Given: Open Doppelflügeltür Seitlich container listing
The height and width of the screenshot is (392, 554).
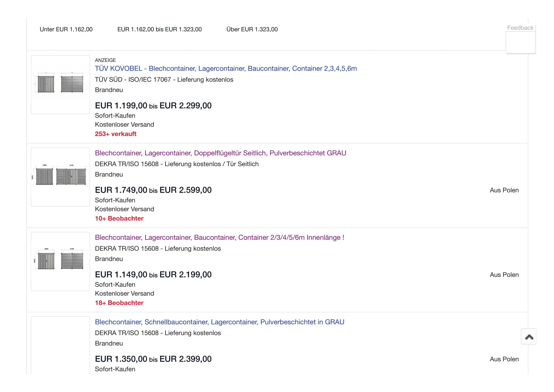Looking at the screenshot, I should 220,153.
